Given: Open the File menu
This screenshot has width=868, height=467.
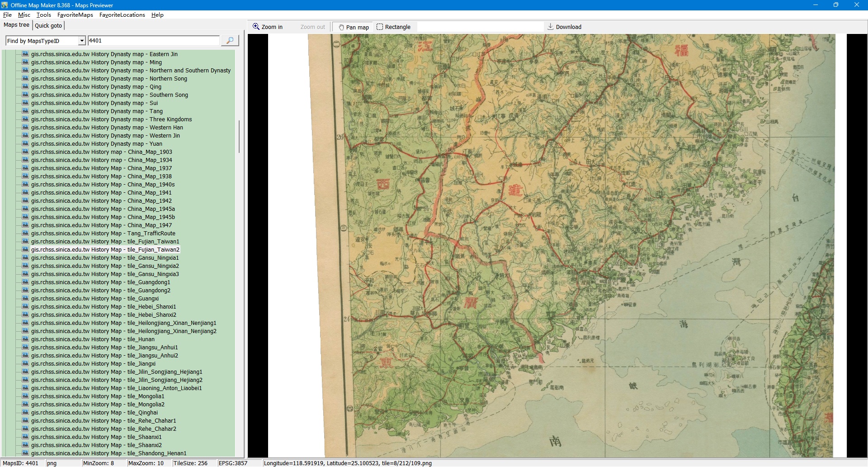Looking at the screenshot, I should tap(7, 15).
